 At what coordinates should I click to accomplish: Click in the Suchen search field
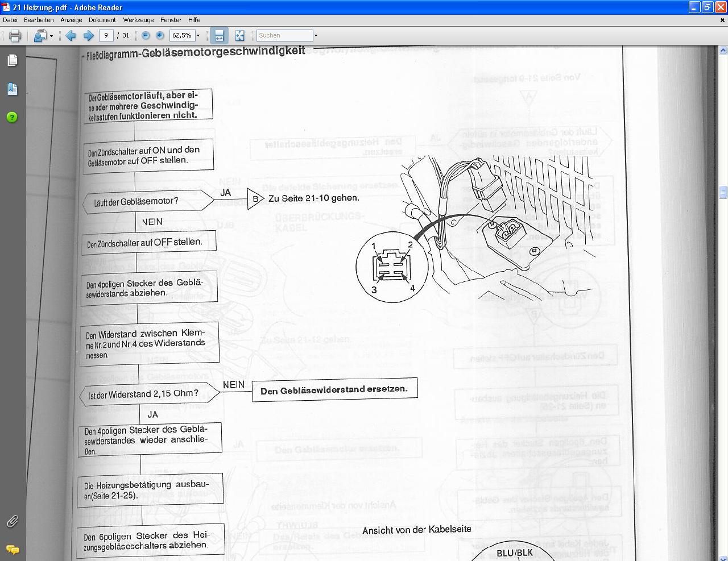click(x=284, y=35)
